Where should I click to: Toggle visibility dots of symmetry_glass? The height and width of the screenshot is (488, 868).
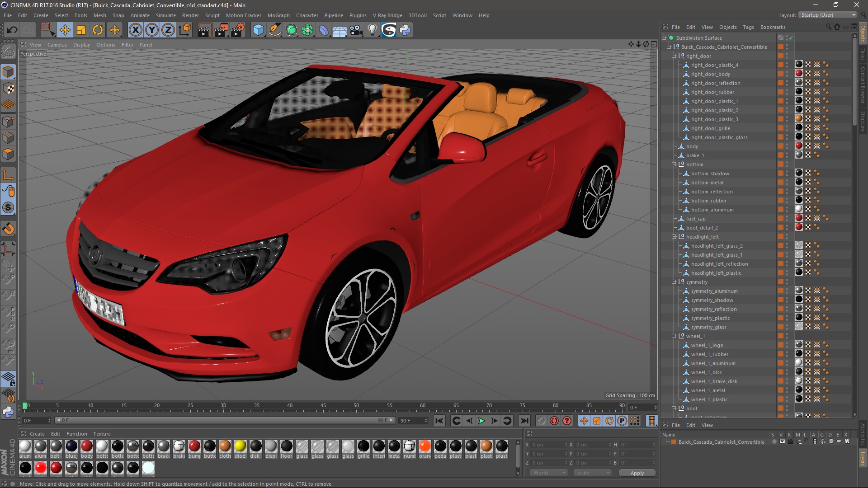tap(787, 327)
